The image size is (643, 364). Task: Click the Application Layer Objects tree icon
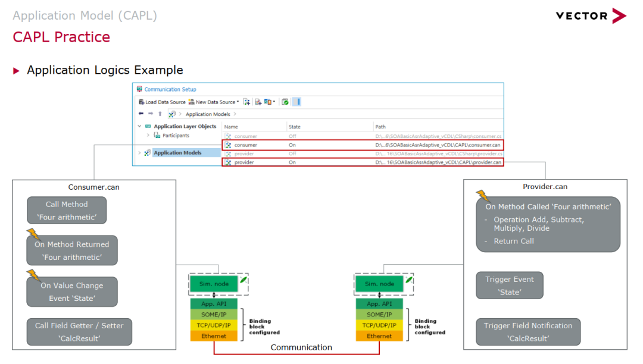(x=148, y=127)
